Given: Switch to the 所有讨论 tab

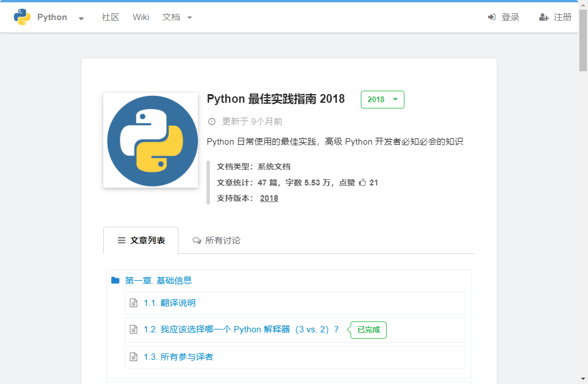Looking at the screenshot, I should [217, 241].
